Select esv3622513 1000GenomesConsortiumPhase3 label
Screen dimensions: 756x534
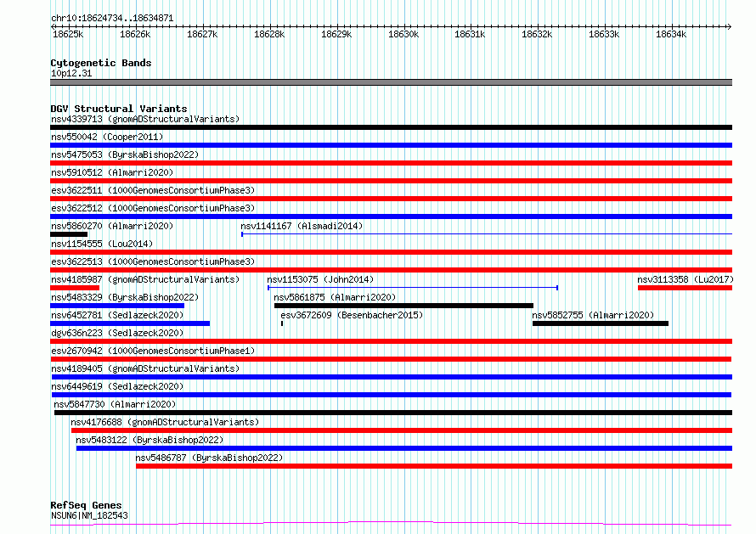click(x=153, y=261)
